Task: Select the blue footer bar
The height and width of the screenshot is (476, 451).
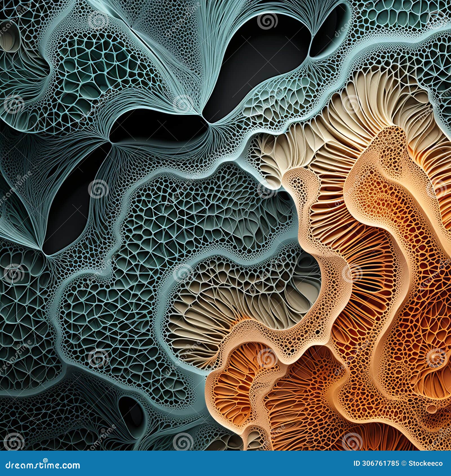Action: tap(225, 463)
